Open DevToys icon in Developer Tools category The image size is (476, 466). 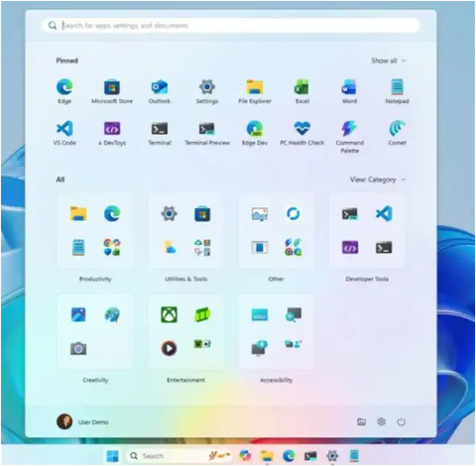coord(350,247)
